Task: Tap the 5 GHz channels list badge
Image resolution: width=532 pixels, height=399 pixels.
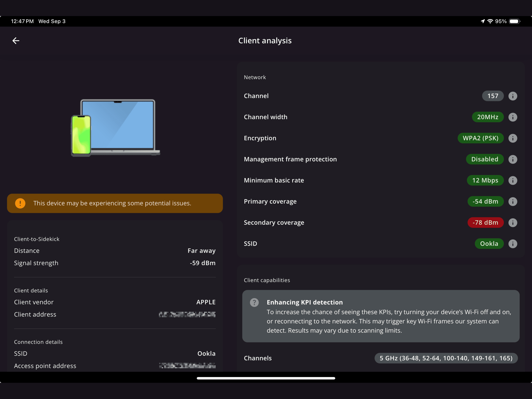Action: tap(446, 358)
